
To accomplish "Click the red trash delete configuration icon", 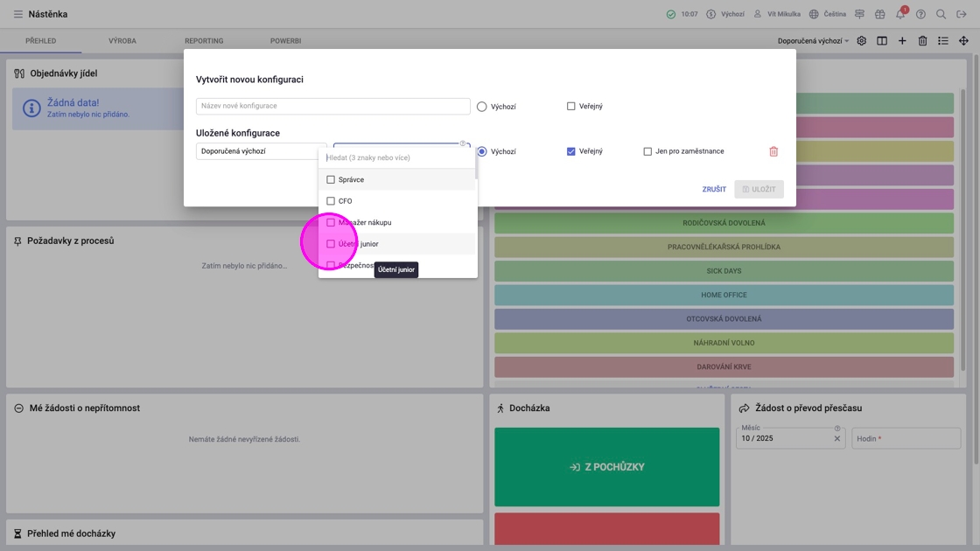I will tap(773, 151).
